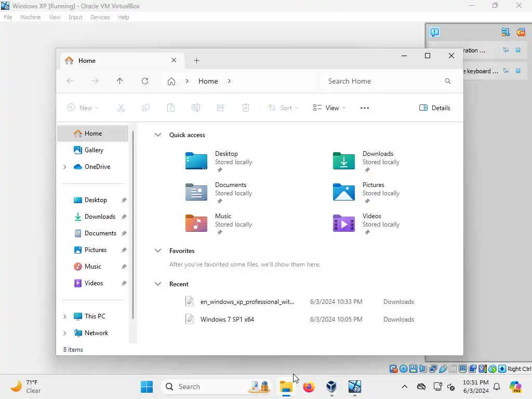This screenshot has width=532, height=399.
Task: Open Firefox from the taskbar
Action: click(309, 387)
